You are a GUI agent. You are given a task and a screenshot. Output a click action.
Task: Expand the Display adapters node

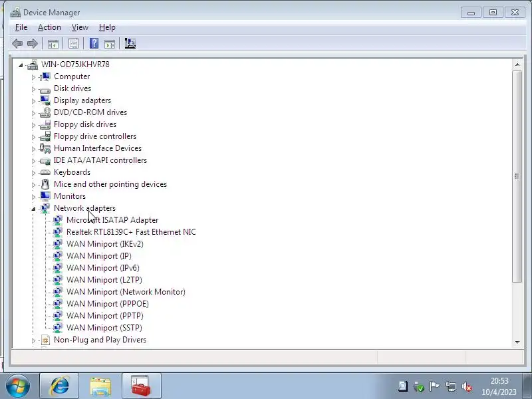pyautogui.click(x=33, y=101)
